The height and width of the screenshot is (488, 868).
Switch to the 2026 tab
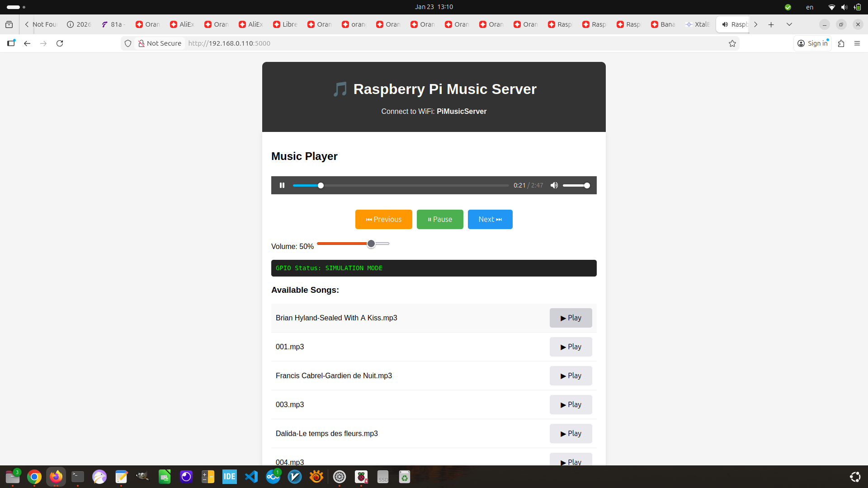coord(79,24)
